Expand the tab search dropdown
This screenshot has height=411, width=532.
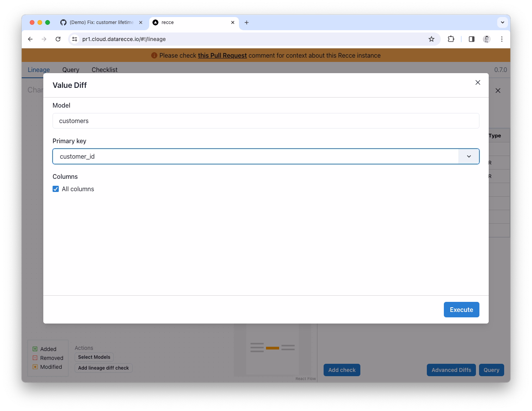[503, 22]
